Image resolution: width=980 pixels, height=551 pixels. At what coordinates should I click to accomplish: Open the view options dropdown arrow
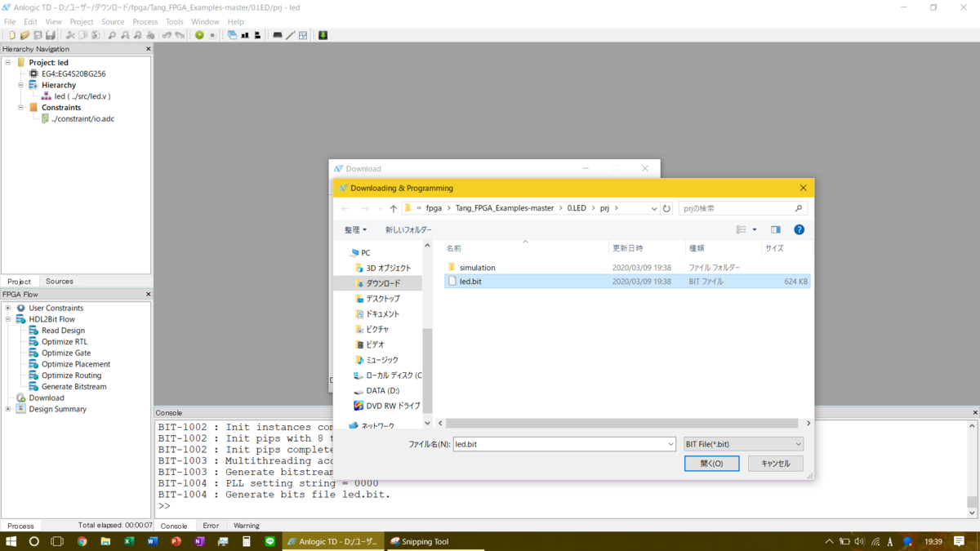coord(755,230)
